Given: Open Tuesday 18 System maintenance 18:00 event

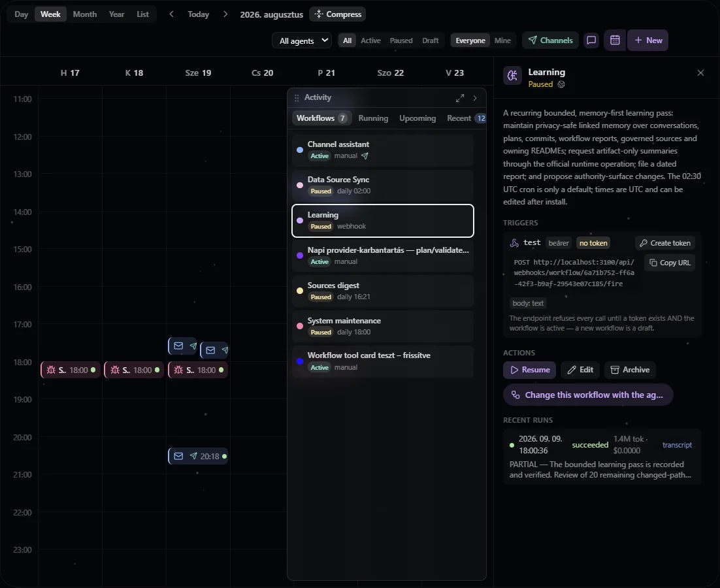Looking at the screenshot, I should click(134, 370).
